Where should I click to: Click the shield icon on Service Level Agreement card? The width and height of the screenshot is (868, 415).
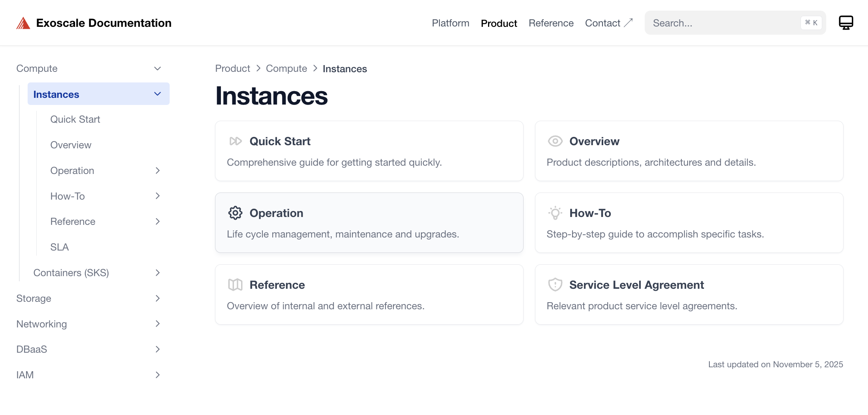555,285
